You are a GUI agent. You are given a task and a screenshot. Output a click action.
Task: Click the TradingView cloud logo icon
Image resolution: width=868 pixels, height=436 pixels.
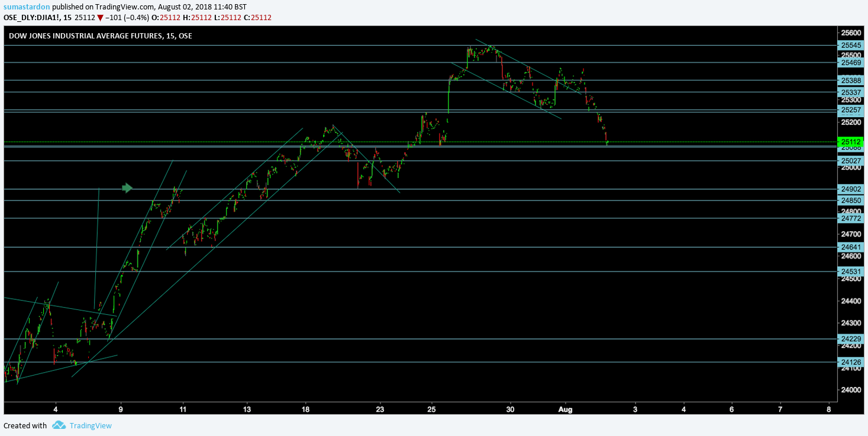tap(59, 425)
